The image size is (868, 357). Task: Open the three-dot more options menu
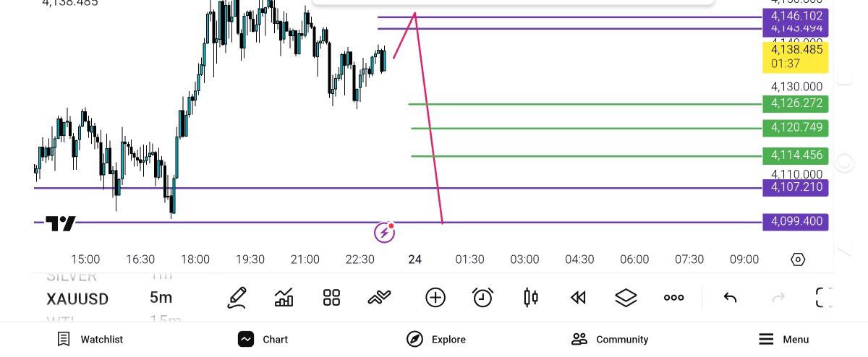[673, 298]
